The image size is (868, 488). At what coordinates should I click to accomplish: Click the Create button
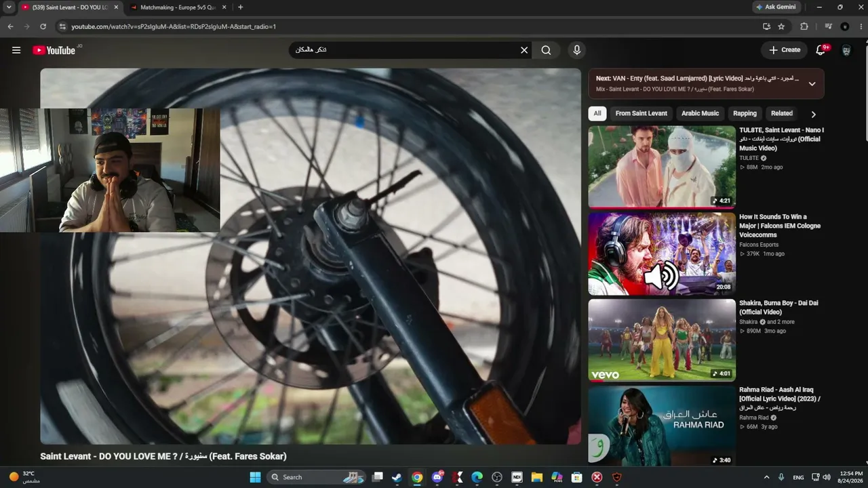tap(785, 50)
